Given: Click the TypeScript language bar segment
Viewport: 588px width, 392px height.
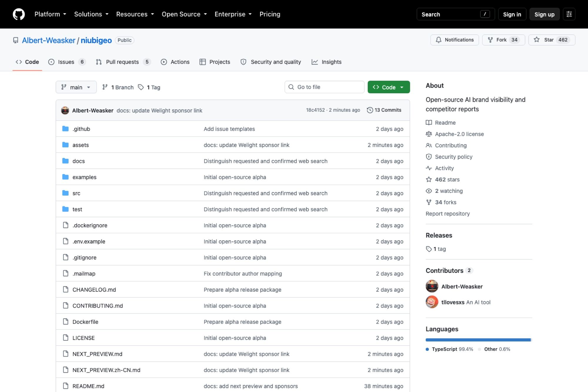Looking at the screenshot, I should tap(478, 340).
